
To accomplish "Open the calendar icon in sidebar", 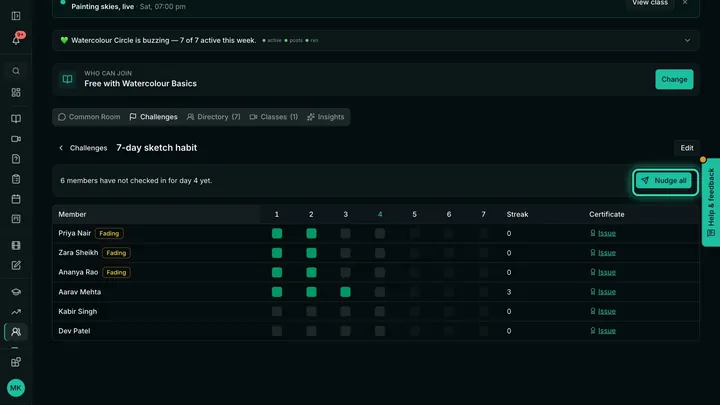I will click(x=16, y=199).
